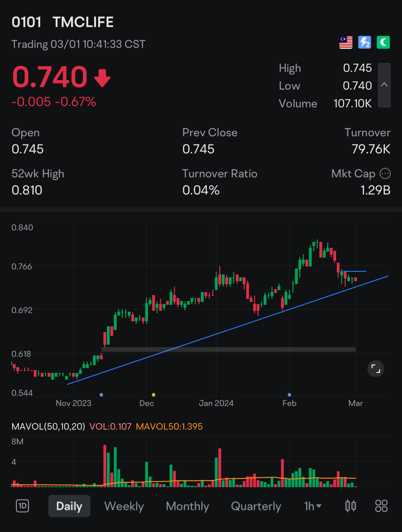Tap the Volume value 107.10K
Screen dimensions: 402x532
click(x=353, y=104)
